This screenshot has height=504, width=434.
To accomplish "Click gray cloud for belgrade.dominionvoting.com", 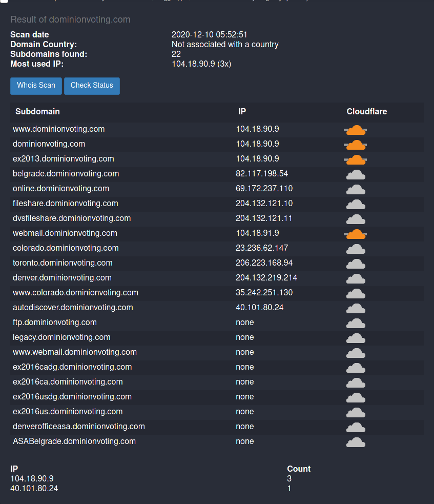I will coord(356,174).
